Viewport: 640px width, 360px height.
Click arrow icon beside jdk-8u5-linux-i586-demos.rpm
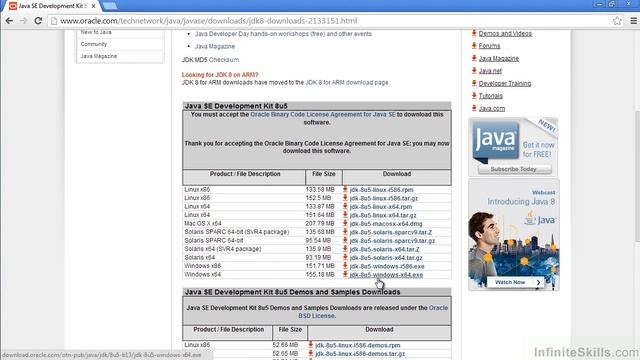pos(311,345)
